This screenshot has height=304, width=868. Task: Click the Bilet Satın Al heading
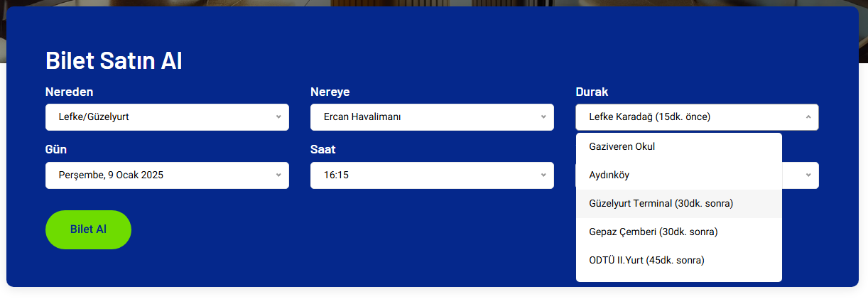pos(114,61)
